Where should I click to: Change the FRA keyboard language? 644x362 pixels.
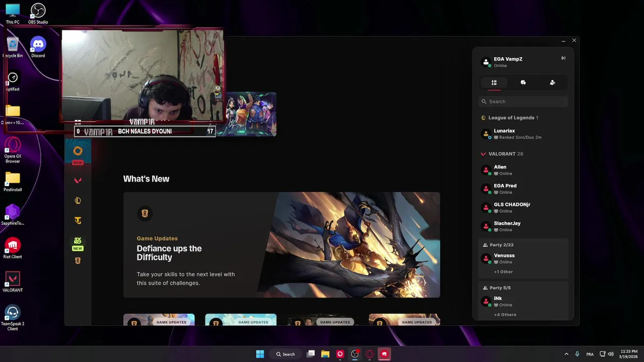tap(590, 354)
